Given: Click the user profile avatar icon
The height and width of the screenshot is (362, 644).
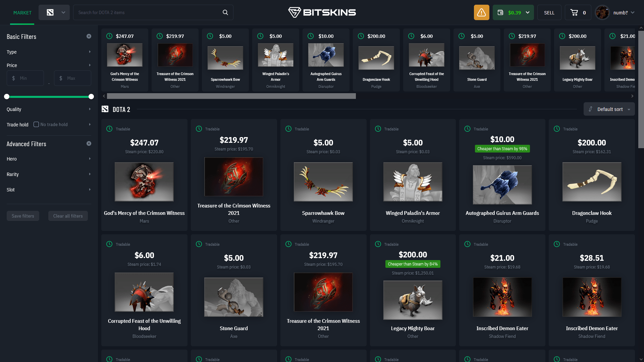Looking at the screenshot, I should point(603,12).
